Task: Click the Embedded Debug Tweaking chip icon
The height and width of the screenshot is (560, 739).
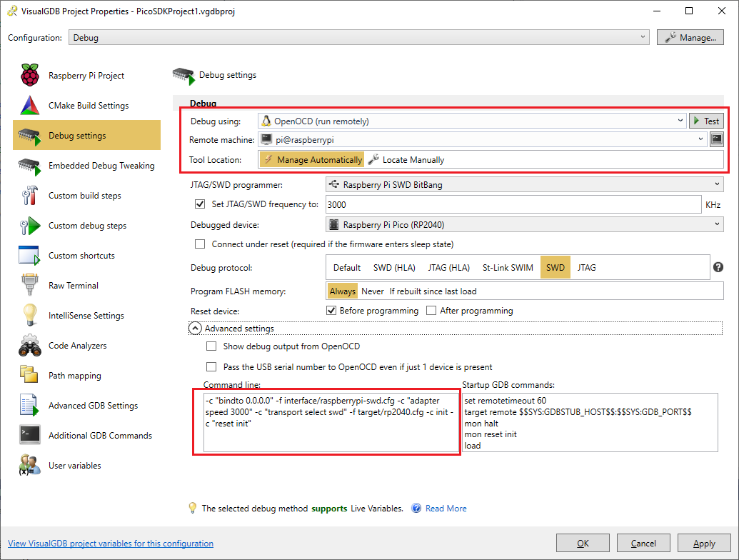Action: [x=30, y=166]
